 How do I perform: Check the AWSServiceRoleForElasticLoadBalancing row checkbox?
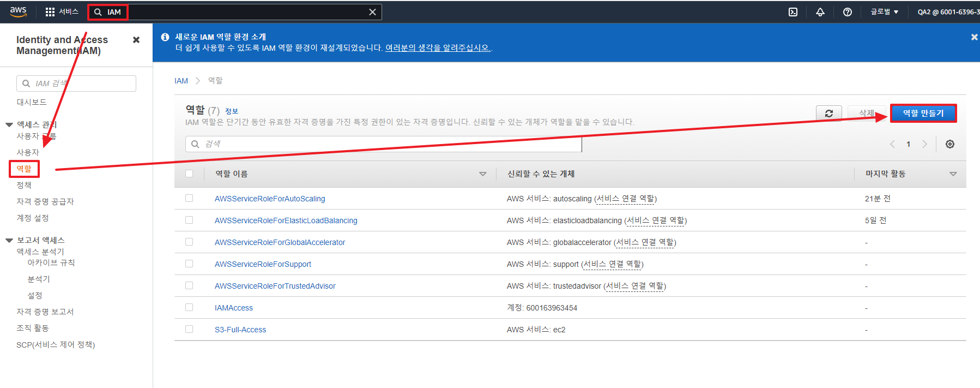click(x=189, y=220)
